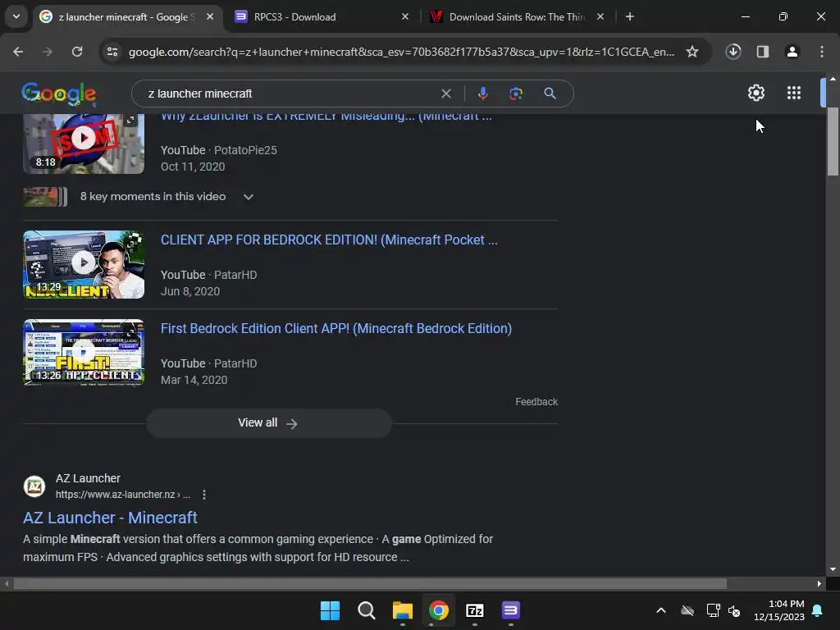Viewport: 840px width, 630px height.
Task: Open notification bell in system tray
Action: click(818, 610)
